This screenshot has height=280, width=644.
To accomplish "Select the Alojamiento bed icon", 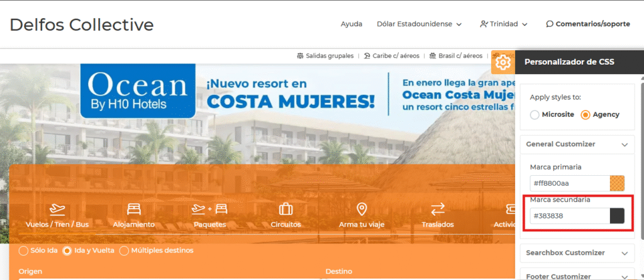I will click(134, 208).
